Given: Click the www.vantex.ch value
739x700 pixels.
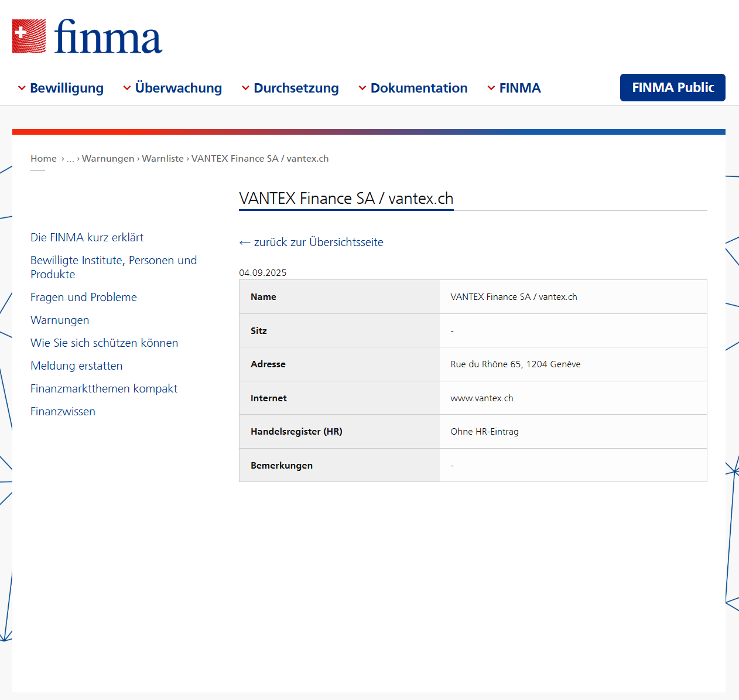Looking at the screenshot, I should (x=482, y=398).
